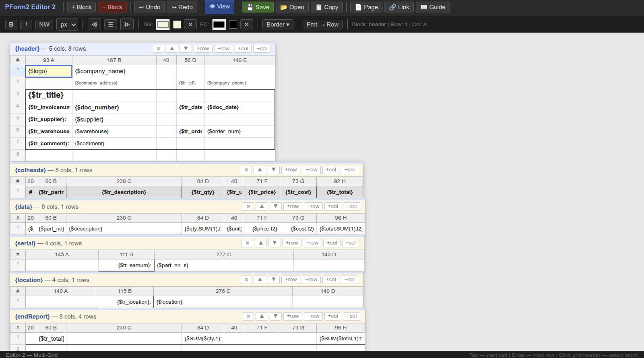Move colheads block down
This screenshot has height=358, width=644.
[x=273, y=170]
